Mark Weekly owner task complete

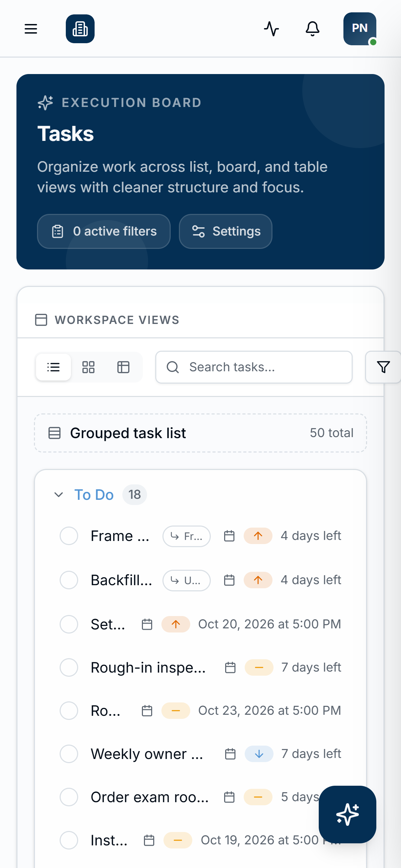click(69, 754)
